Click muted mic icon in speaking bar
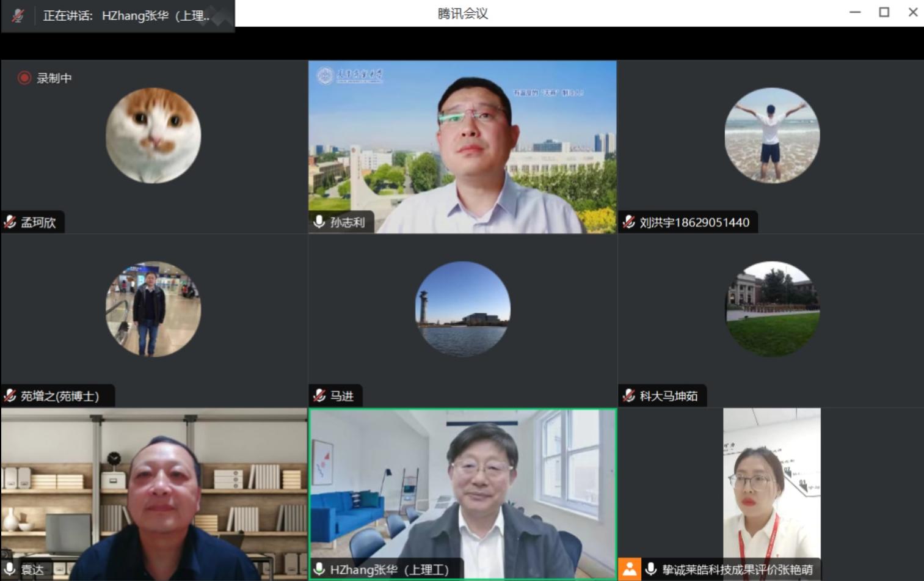Viewport: 924px width, 581px height. point(18,16)
